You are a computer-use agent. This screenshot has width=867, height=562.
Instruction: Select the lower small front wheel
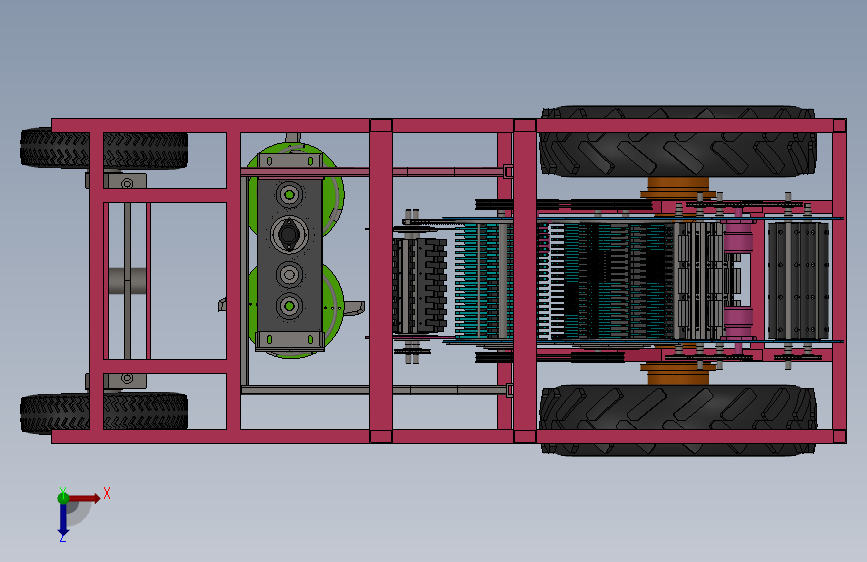[x=104, y=413]
